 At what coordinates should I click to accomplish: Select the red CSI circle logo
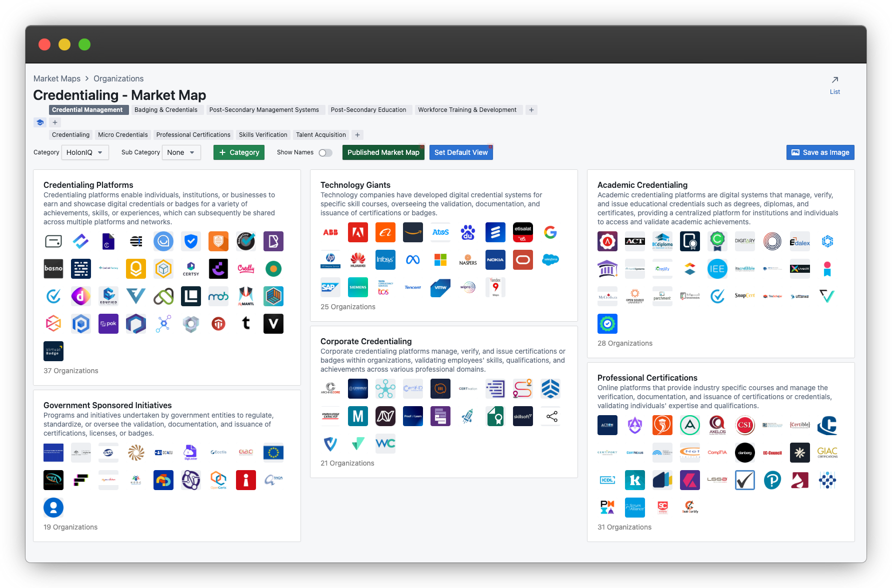pyautogui.click(x=745, y=425)
